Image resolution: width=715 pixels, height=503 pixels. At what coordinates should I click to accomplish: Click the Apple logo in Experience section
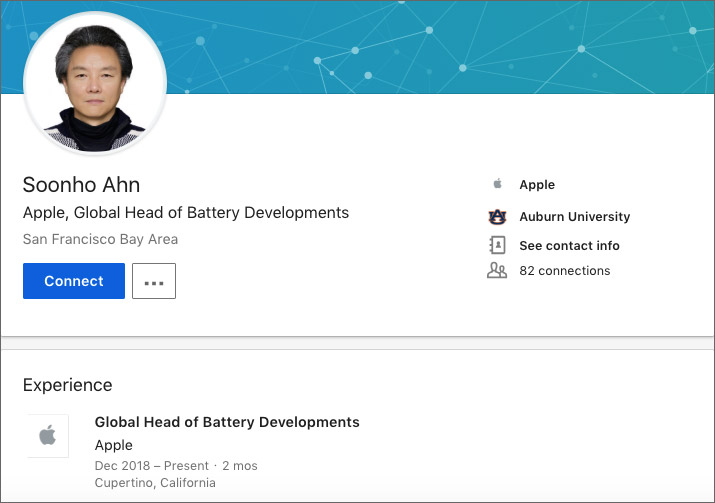[48, 436]
